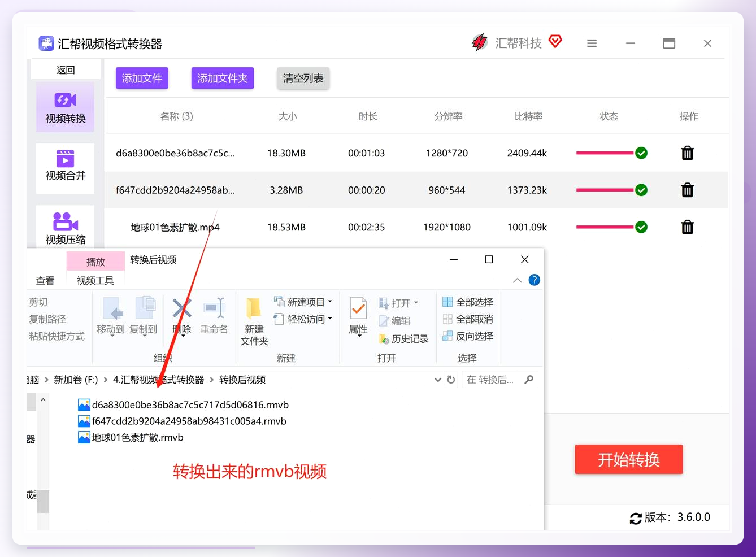This screenshot has height=557, width=756.
Task: Open the 视频合并 sidebar module
Action: pyautogui.click(x=66, y=168)
